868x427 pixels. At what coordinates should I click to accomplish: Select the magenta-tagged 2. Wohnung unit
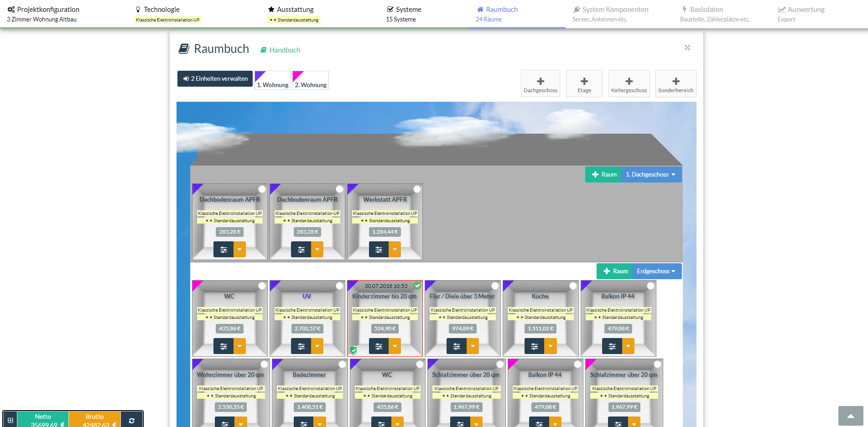pyautogui.click(x=310, y=81)
